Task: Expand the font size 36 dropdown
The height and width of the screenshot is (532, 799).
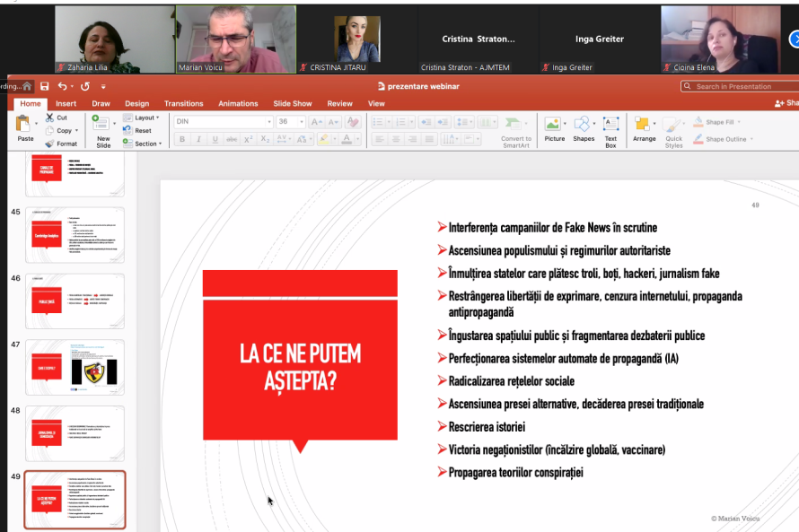Action: pyautogui.click(x=300, y=122)
